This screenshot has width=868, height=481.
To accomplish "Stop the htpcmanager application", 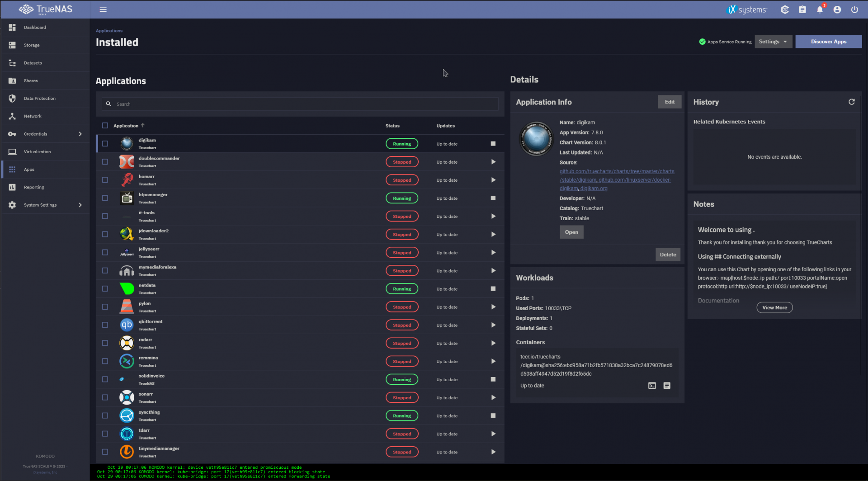I will pyautogui.click(x=493, y=198).
